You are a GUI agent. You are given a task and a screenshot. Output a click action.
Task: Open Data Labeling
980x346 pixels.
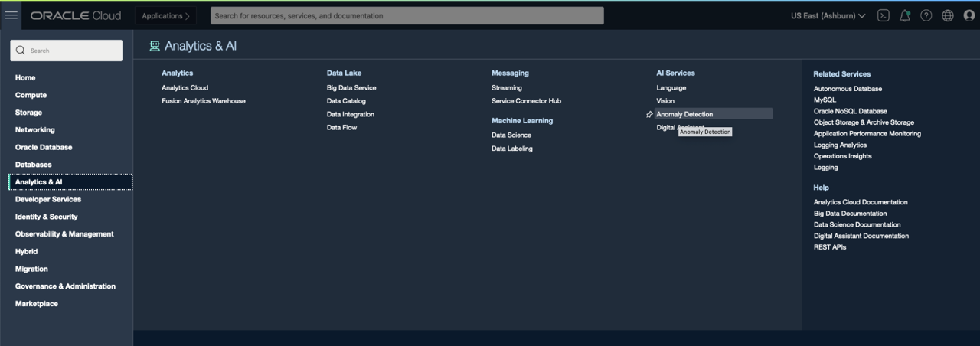point(512,149)
